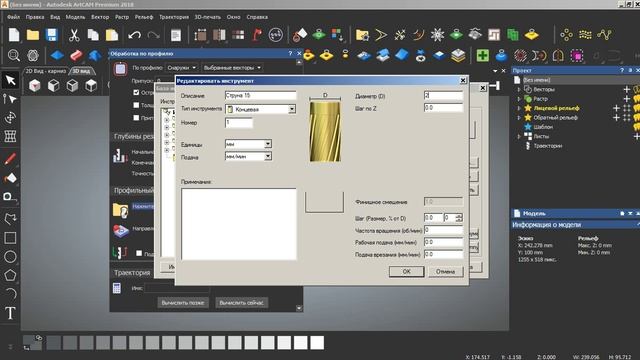This screenshot has height=360, width=640.
Task: Redo the last undone action
Action: click(153, 35)
